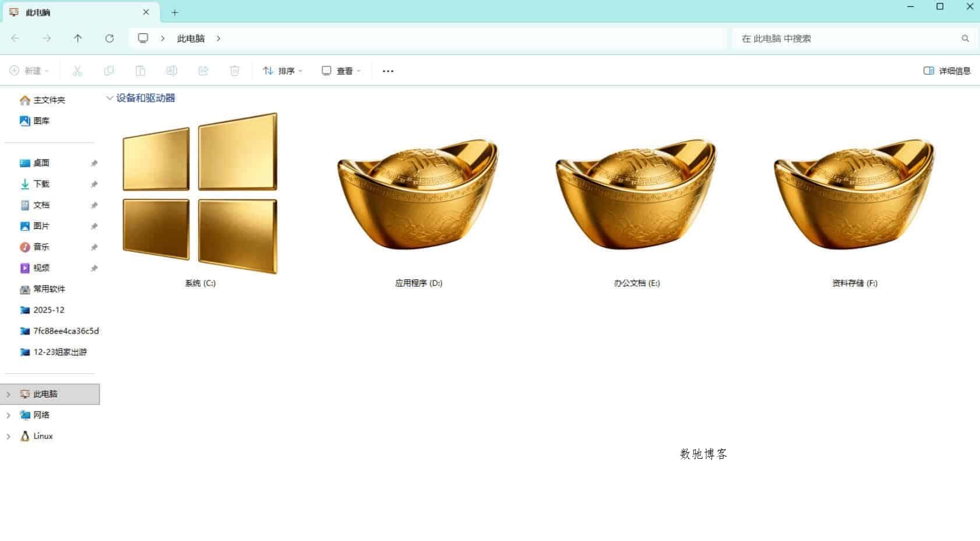Select 网络 in the navigation pane
Viewport: 980px width, 541px height.
pos(34,415)
